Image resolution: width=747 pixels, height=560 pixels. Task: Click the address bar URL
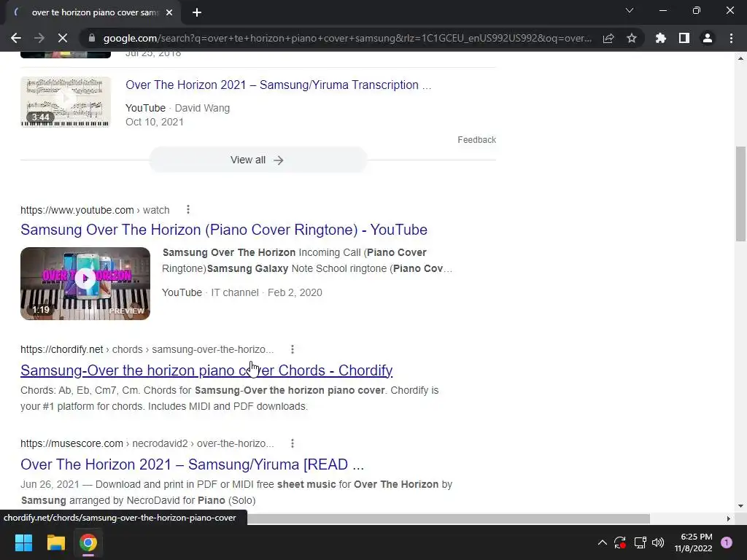pos(347,38)
